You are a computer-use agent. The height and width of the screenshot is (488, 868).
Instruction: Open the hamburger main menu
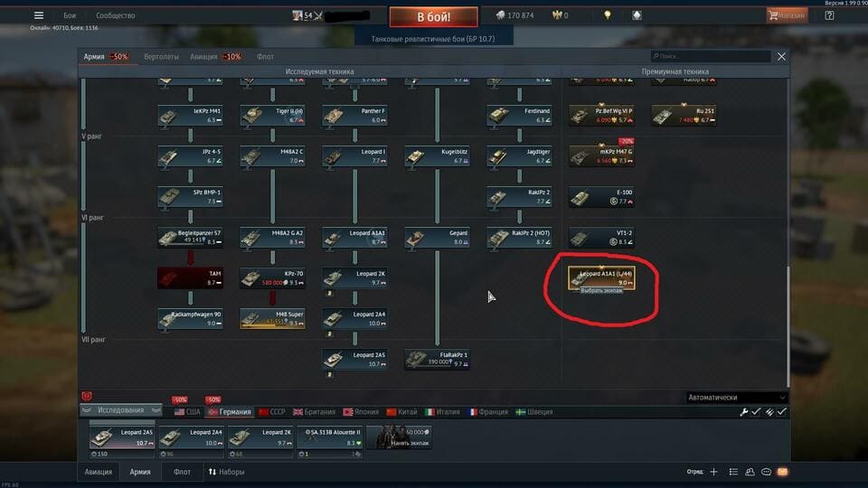(39, 15)
